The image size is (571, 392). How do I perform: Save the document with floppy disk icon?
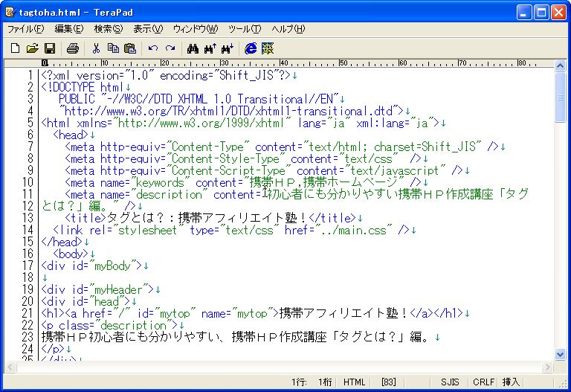tap(50, 48)
